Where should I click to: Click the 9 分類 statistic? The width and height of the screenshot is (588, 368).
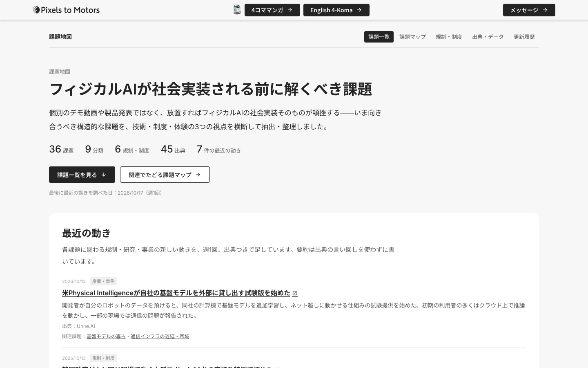tap(94, 149)
